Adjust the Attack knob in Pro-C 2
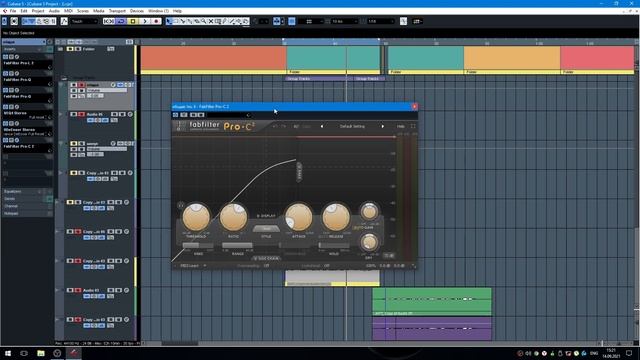The width and height of the screenshot is (640, 360). pos(298,217)
